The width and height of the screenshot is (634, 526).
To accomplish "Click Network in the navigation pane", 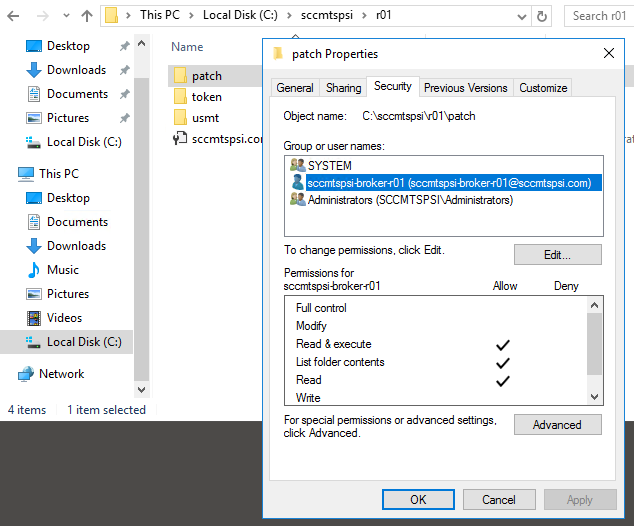I will point(61,374).
